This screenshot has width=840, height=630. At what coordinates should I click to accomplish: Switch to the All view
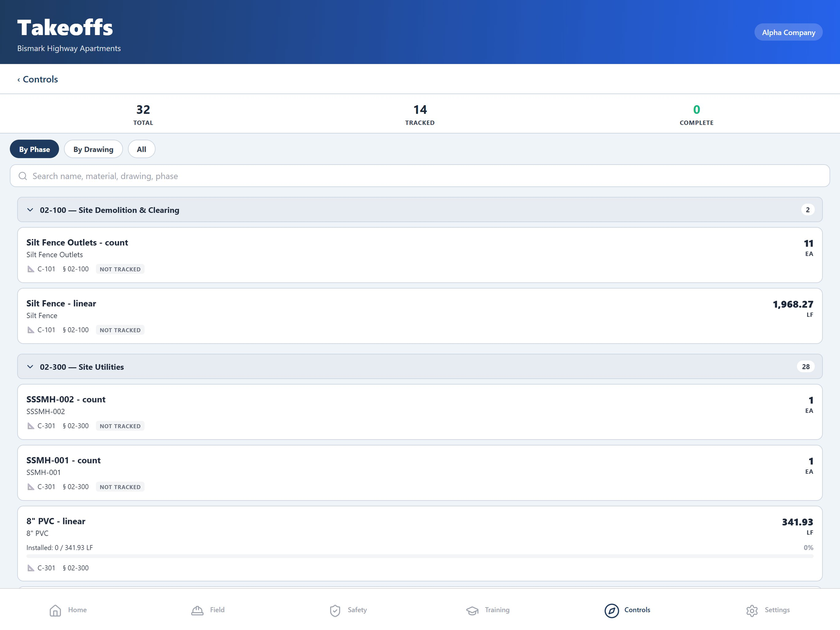point(141,149)
